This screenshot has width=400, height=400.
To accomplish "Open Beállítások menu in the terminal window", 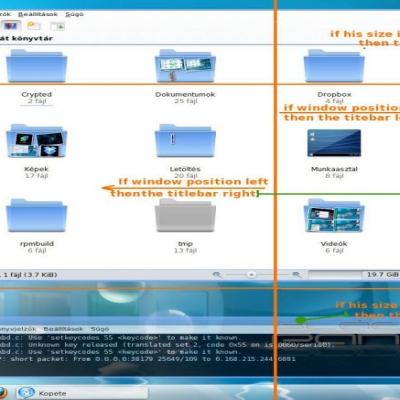I will (x=63, y=329).
